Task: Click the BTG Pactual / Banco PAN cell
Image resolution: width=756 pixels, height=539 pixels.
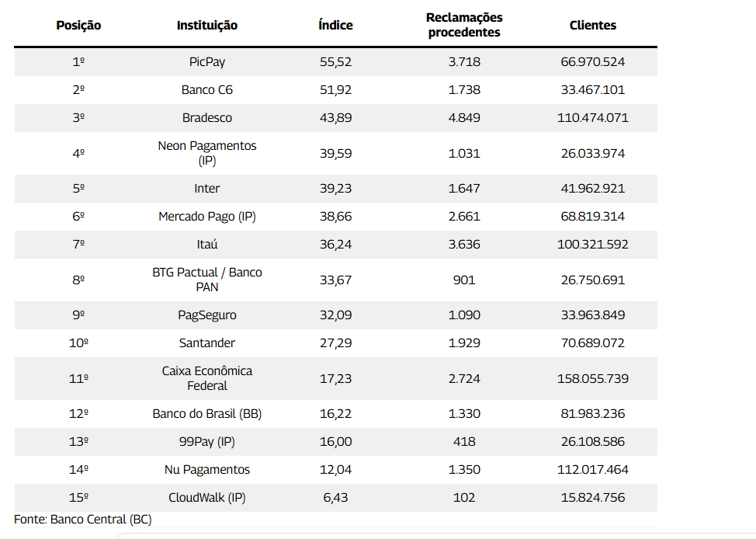Action: coord(207,280)
